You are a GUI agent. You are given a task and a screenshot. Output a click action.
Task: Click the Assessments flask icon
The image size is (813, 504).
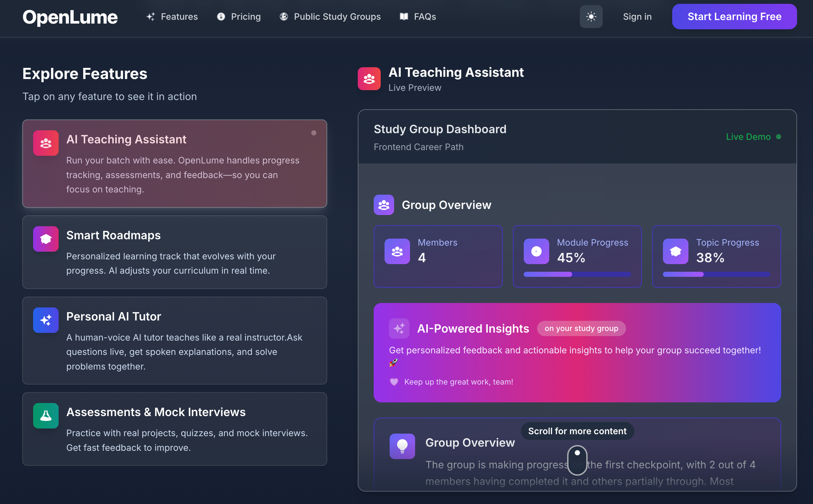(46, 416)
